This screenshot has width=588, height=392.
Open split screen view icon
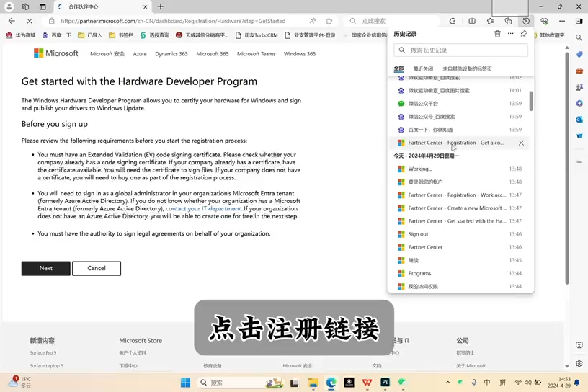pos(472,21)
